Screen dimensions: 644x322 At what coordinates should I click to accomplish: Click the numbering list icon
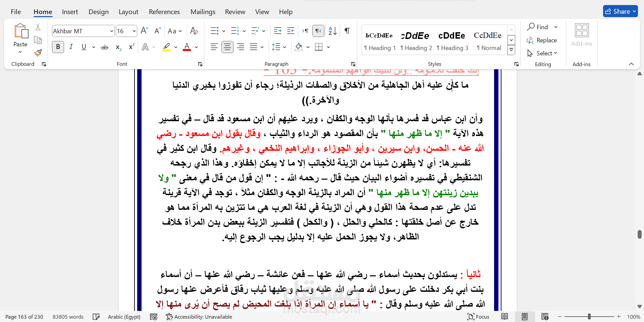click(235, 31)
